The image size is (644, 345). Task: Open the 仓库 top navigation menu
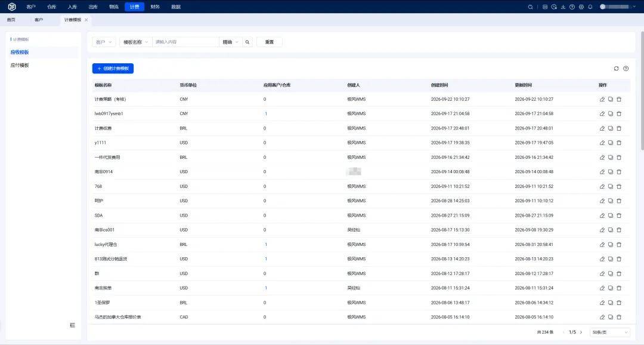(51, 7)
